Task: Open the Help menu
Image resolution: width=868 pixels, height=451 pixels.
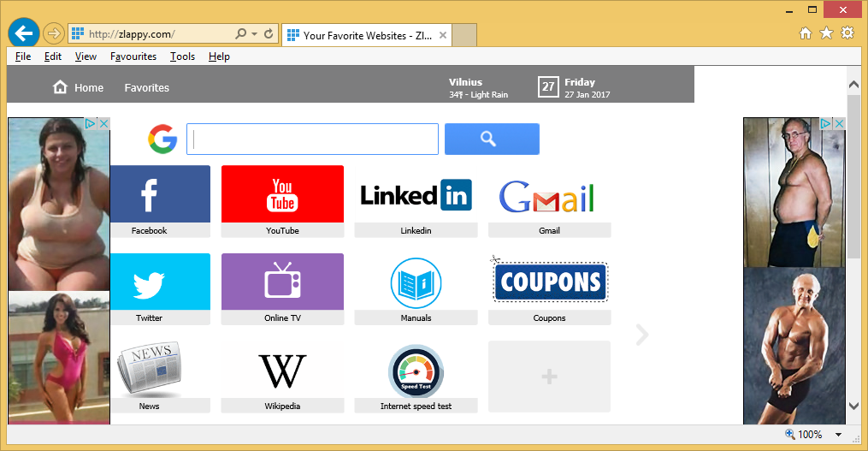Action: [219, 56]
